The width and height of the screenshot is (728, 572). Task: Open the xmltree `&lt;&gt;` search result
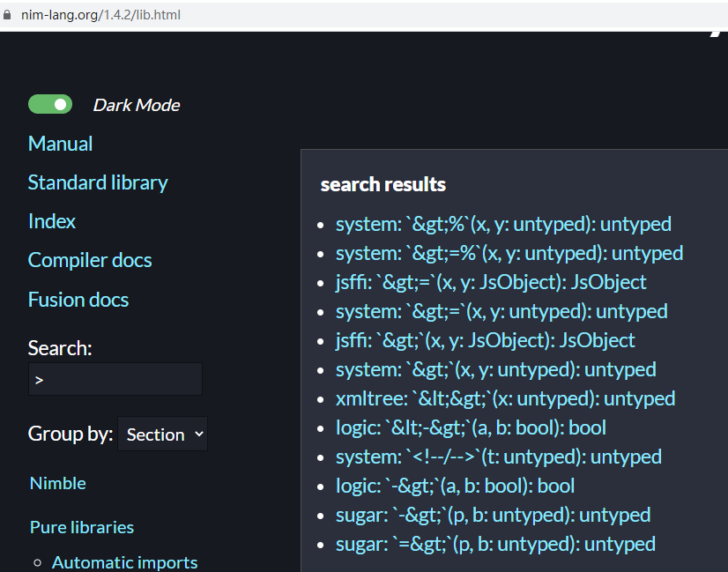click(x=505, y=398)
